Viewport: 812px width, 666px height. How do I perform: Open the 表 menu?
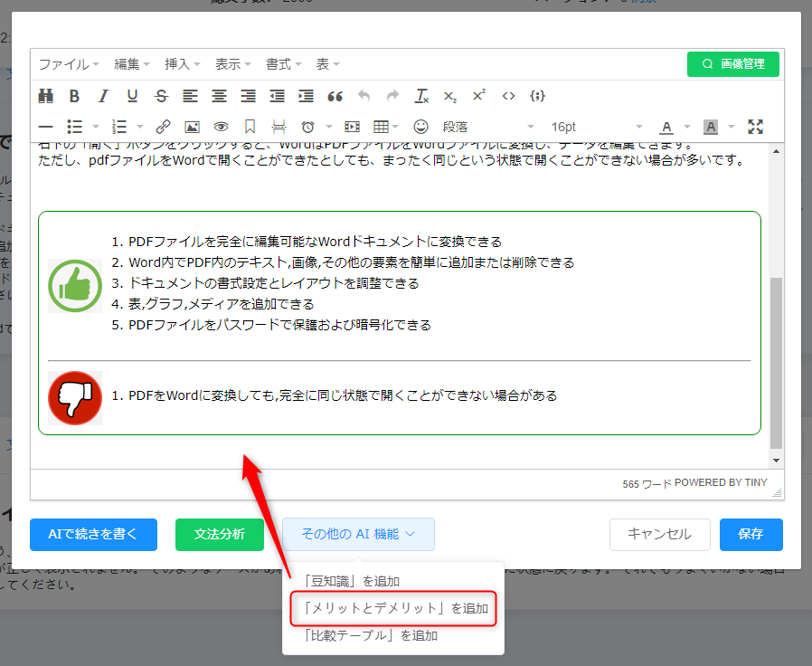click(328, 64)
